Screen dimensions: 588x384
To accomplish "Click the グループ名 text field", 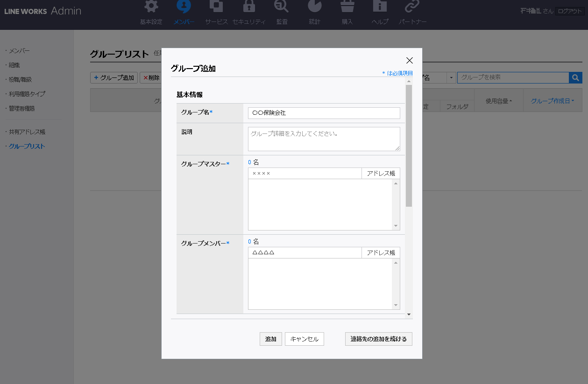I will coord(324,113).
